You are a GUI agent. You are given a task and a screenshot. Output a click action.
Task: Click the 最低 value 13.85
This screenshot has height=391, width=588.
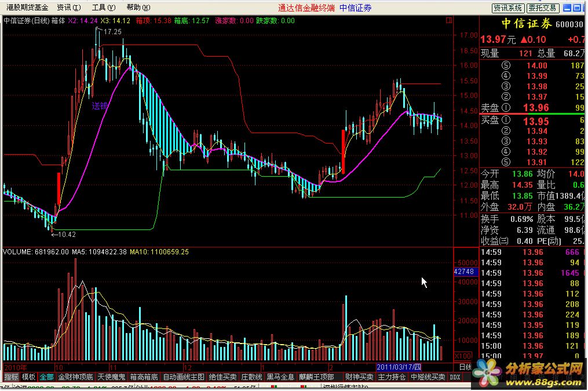coord(523,196)
